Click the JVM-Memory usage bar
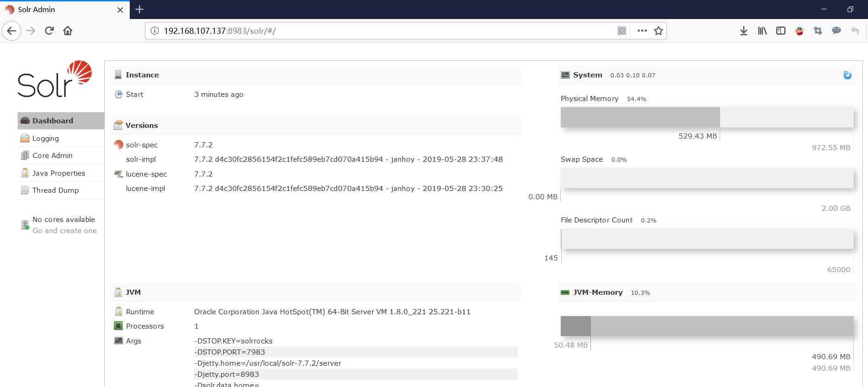 point(707,326)
